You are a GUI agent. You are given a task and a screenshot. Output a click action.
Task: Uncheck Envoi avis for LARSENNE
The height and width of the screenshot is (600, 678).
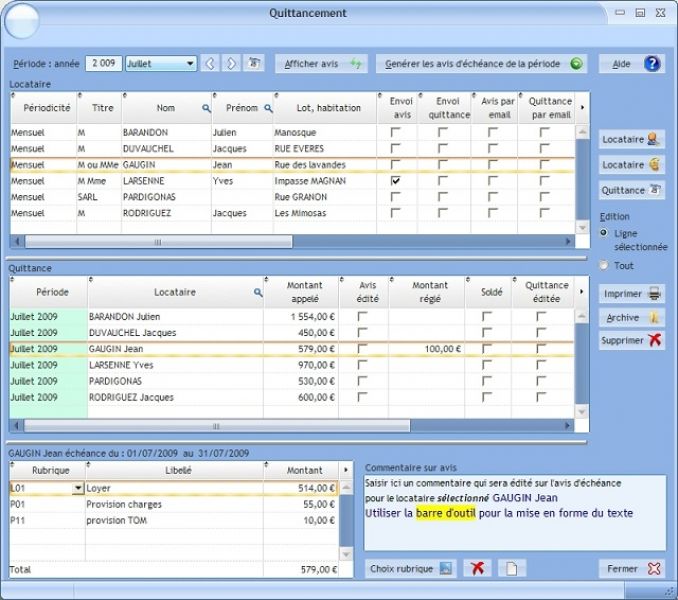395,181
